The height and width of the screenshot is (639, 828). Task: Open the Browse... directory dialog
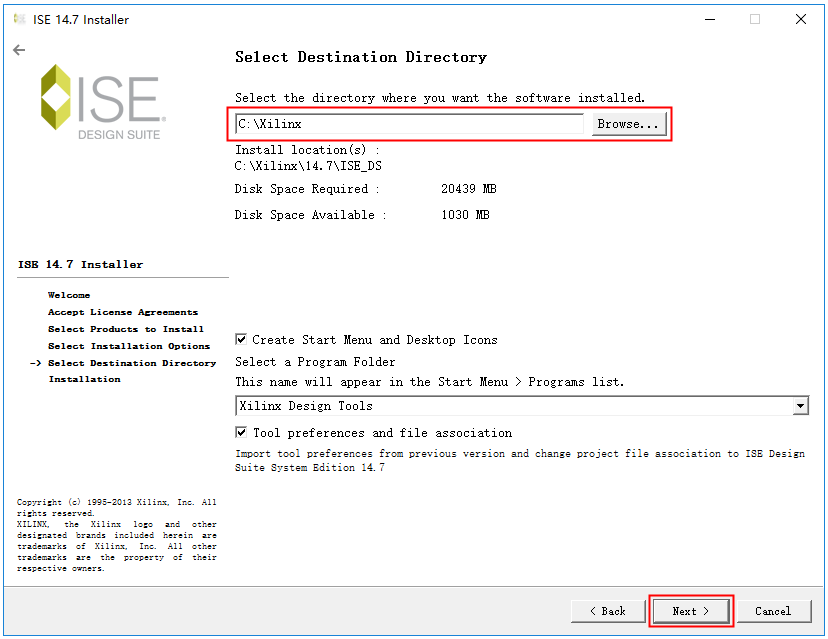(x=628, y=124)
